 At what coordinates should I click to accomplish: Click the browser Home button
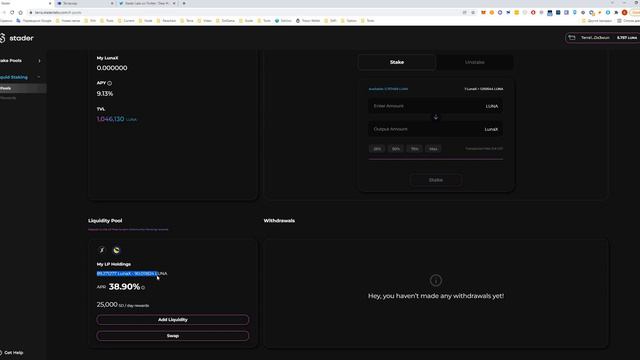tap(20, 13)
